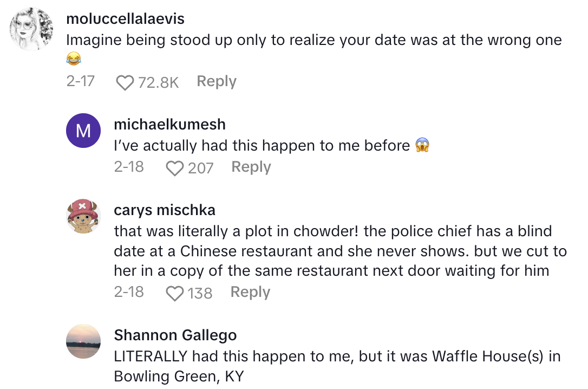Click the 72.8K like count
588x389 pixels.
[159, 82]
